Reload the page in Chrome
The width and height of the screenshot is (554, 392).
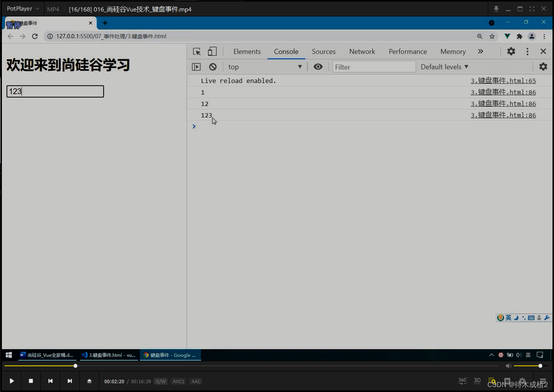(x=35, y=36)
